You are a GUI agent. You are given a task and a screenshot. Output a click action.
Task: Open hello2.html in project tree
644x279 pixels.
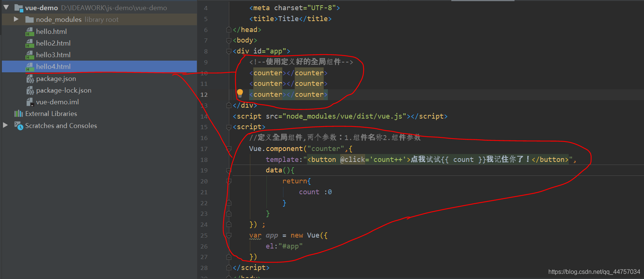[x=53, y=43]
